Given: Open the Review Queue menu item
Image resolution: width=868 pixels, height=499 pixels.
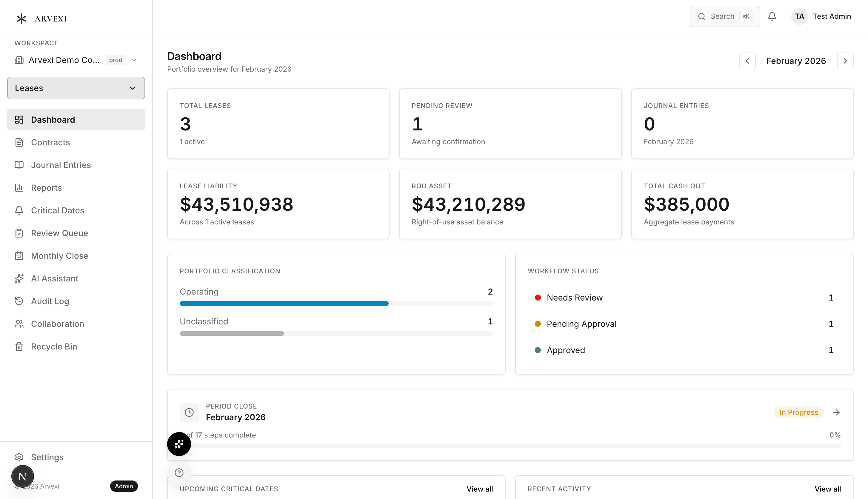Looking at the screenshot, I should 59,233.
